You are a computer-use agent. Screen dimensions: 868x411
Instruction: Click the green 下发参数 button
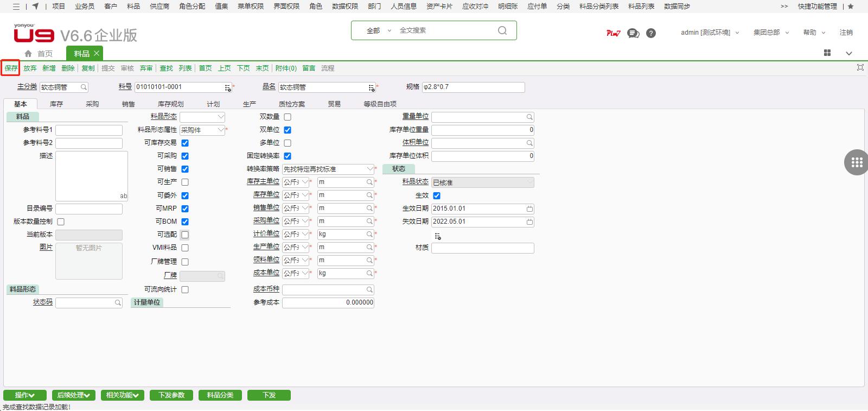pyautogui.click(x=171, y=395)
